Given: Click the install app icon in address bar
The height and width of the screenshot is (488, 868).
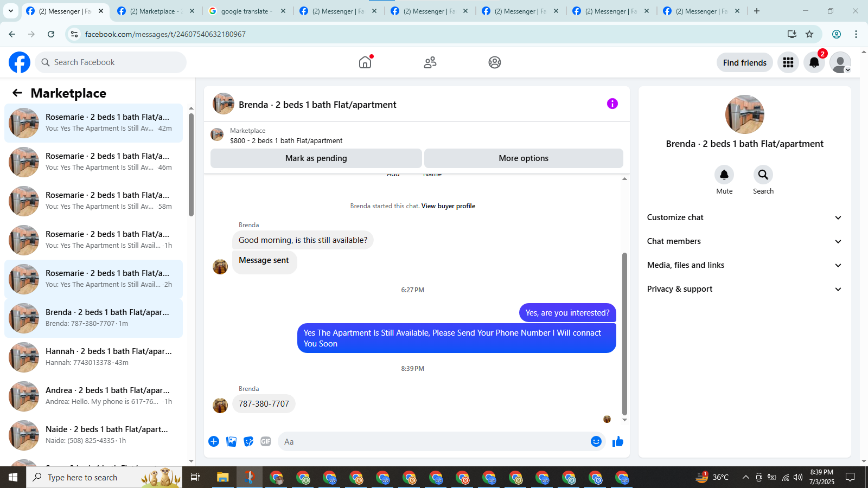Looking at the screenshot, I should (792, 34).
